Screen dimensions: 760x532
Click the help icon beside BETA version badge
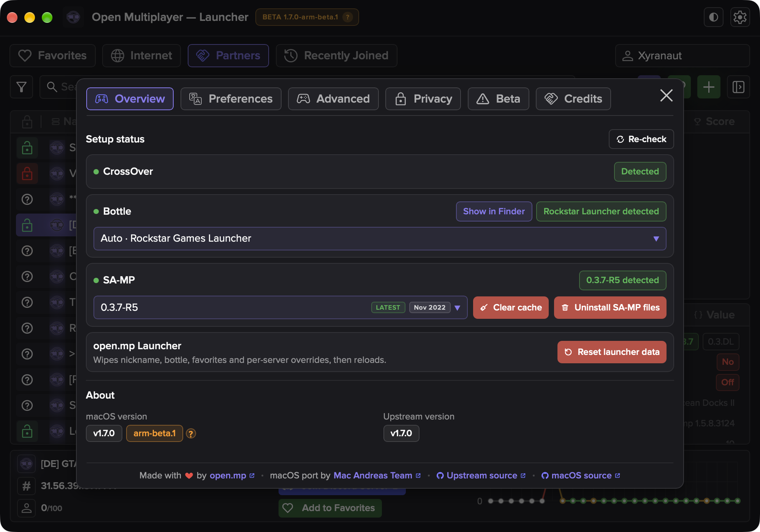pyautogui.click(x=347, y=17)
